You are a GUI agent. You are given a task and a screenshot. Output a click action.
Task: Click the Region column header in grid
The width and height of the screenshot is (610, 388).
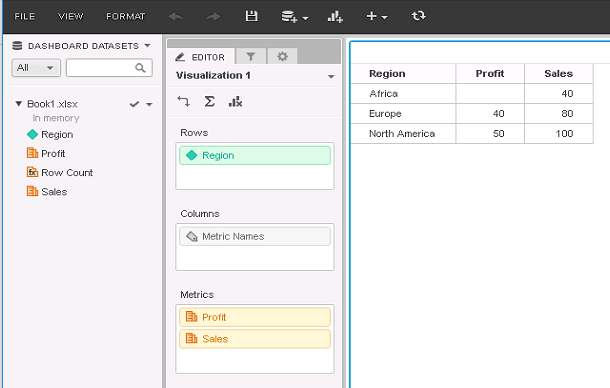pos(403,74)
